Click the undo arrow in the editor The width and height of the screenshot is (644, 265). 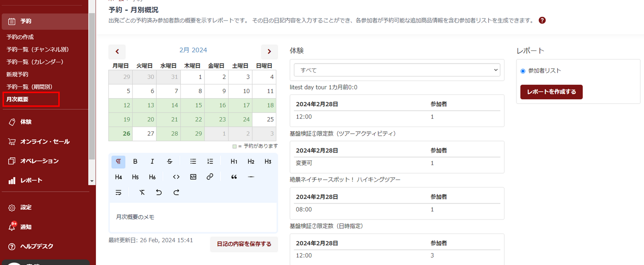point(159,192)
